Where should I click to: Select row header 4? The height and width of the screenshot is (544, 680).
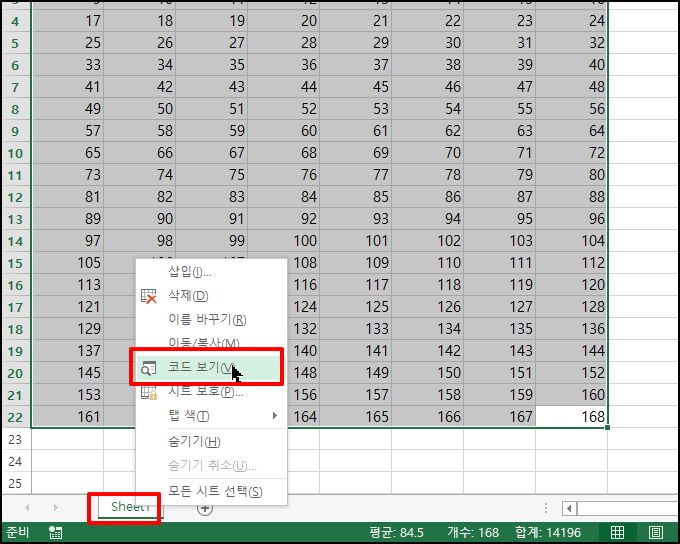coord(16,21)
